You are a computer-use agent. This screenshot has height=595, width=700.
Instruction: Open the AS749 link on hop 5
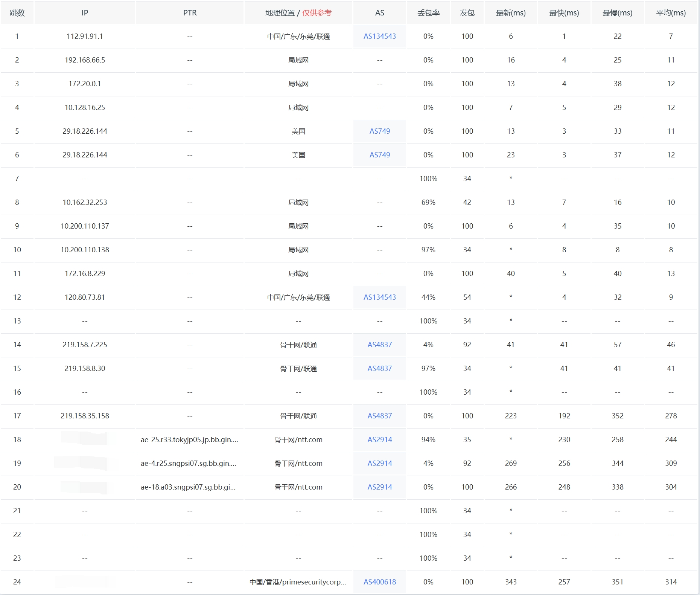(379, 131)
